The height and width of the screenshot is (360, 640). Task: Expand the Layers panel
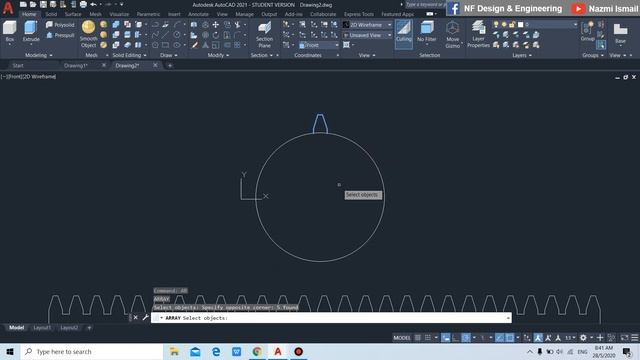(522, 55)
